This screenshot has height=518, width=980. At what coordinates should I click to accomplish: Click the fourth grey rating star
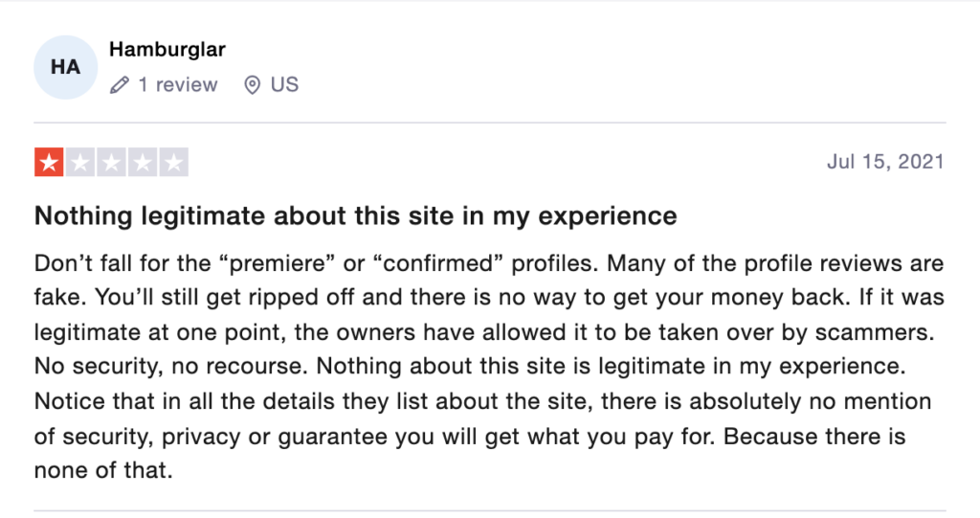coord(143,163)
